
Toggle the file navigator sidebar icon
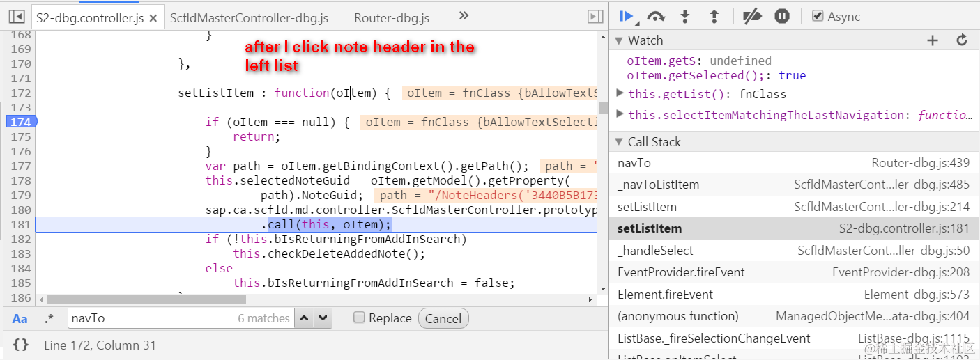[x=17, y=17]
